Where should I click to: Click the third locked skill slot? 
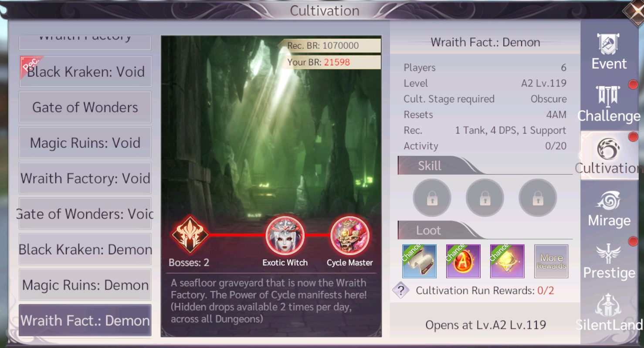click(538, 198)
